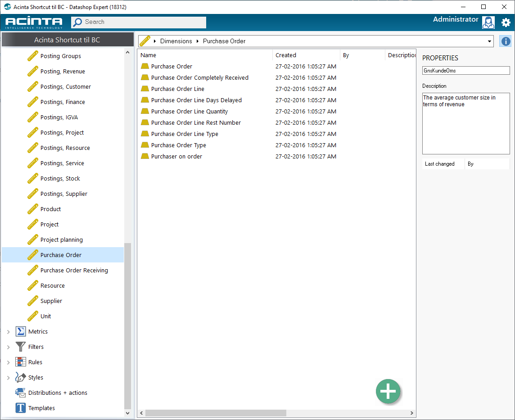The height and width of the screenshot is (420, 515).
Task: Click the GnsKundeOms name field
Action: (466, 71)
